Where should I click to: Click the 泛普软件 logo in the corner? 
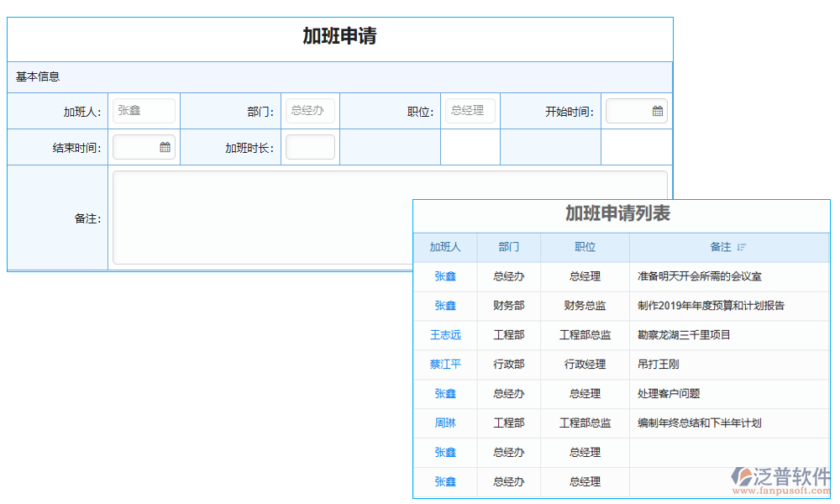(x=780, y=480)
